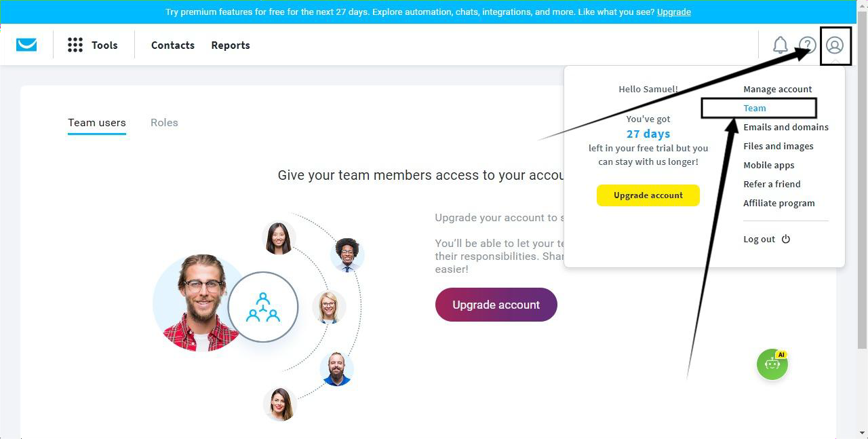The image size is (868, 439).
Task: Follow the Upgrade link in banner
Action: click(x=673, y=12)
